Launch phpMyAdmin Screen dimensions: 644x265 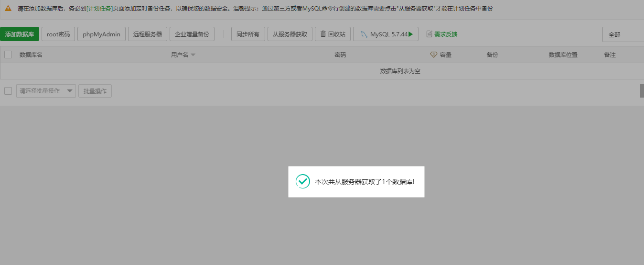click(x=101, y=34)
